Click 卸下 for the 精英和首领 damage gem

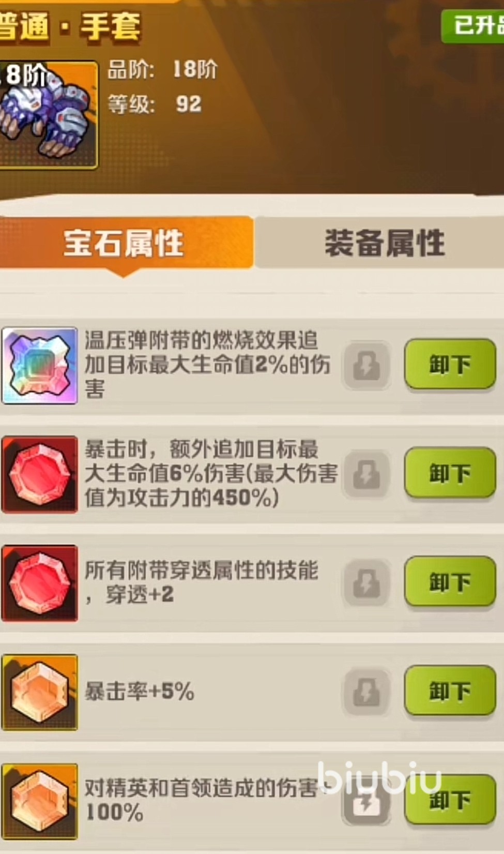tap(450, 800)
